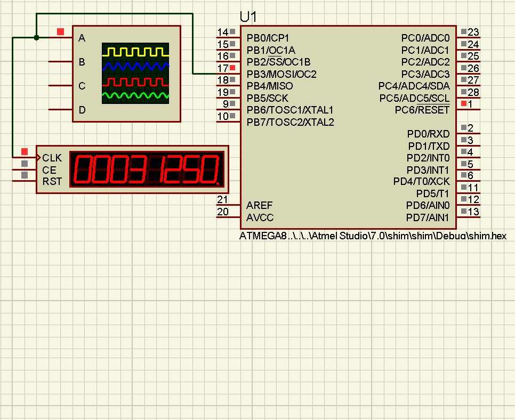Click the grey state indicator on pin 24
Screen dimensions: 515x420
464,44
